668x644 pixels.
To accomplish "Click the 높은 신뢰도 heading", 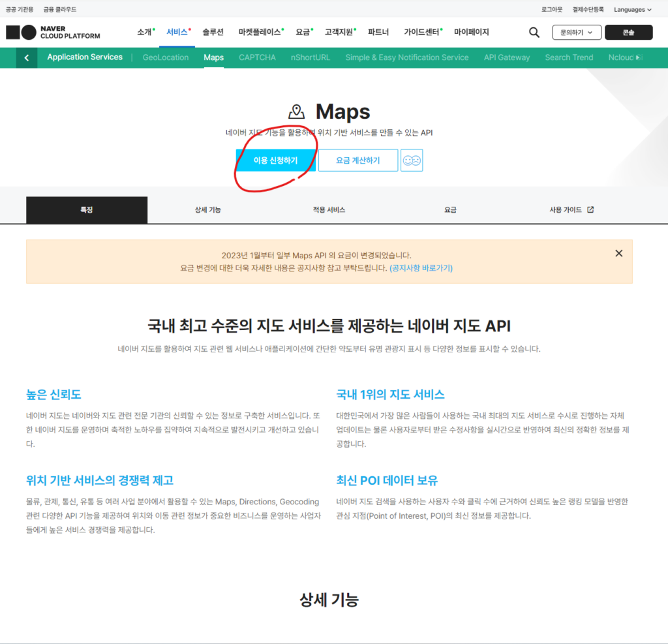I will (x=53, y=395).
